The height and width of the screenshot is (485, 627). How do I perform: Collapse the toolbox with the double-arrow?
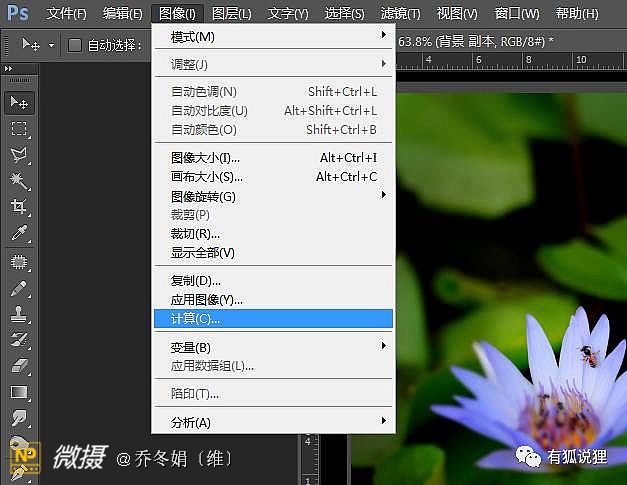9,68
